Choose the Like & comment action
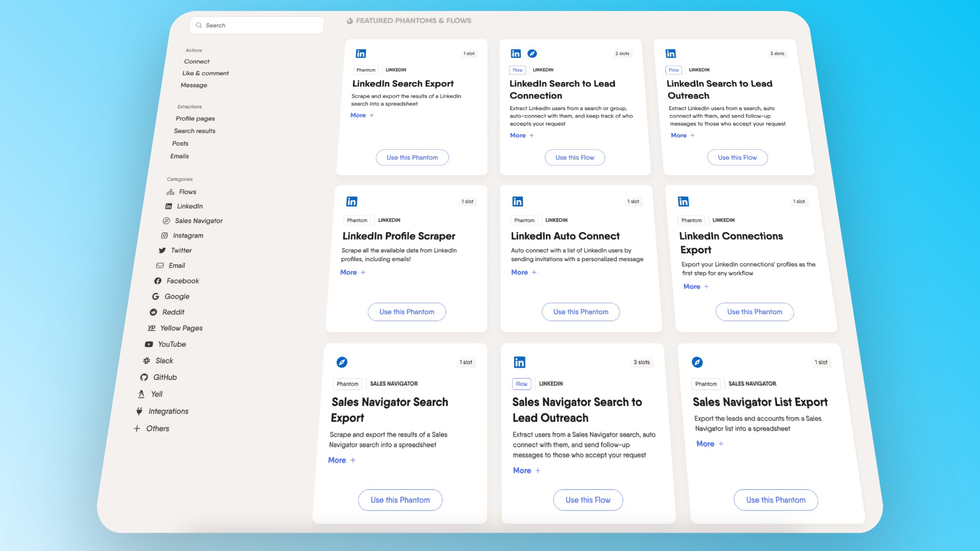Screen dimensions: 980x551 [x=205, y=73]
